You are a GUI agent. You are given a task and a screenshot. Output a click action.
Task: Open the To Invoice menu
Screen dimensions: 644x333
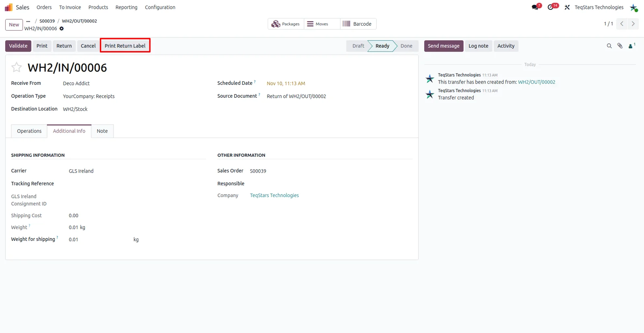(70, 7)
